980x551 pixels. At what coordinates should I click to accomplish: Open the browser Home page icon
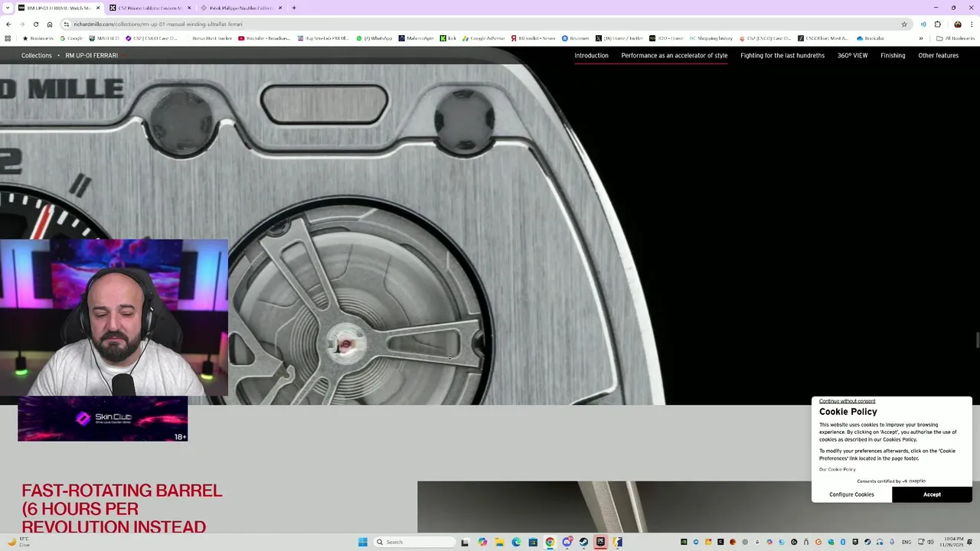pyautogui.click(x=50, y=24)
